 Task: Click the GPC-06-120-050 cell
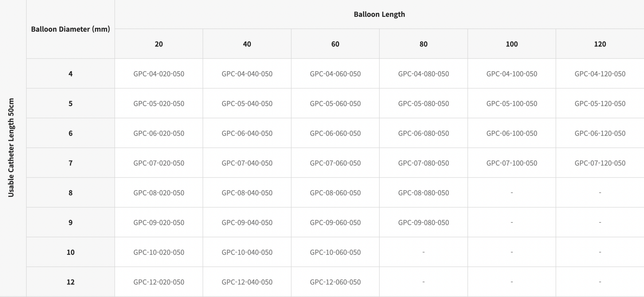[x=600, y=133]
